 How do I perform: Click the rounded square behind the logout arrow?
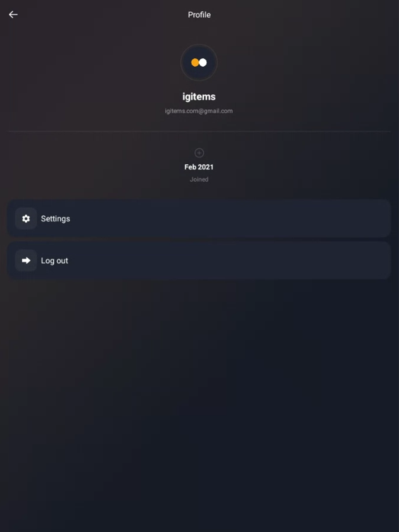pos(26,261)
